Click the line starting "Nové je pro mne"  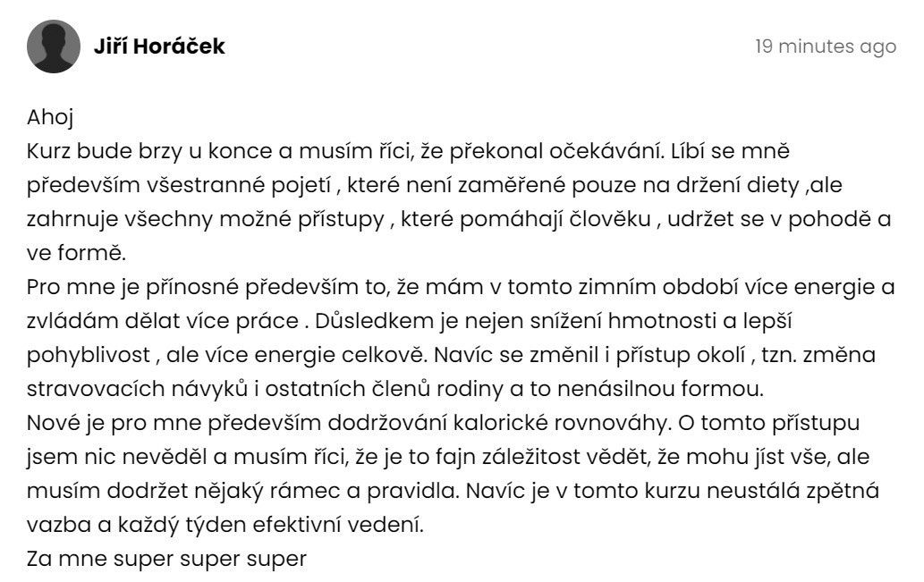[x=443, y=423]
